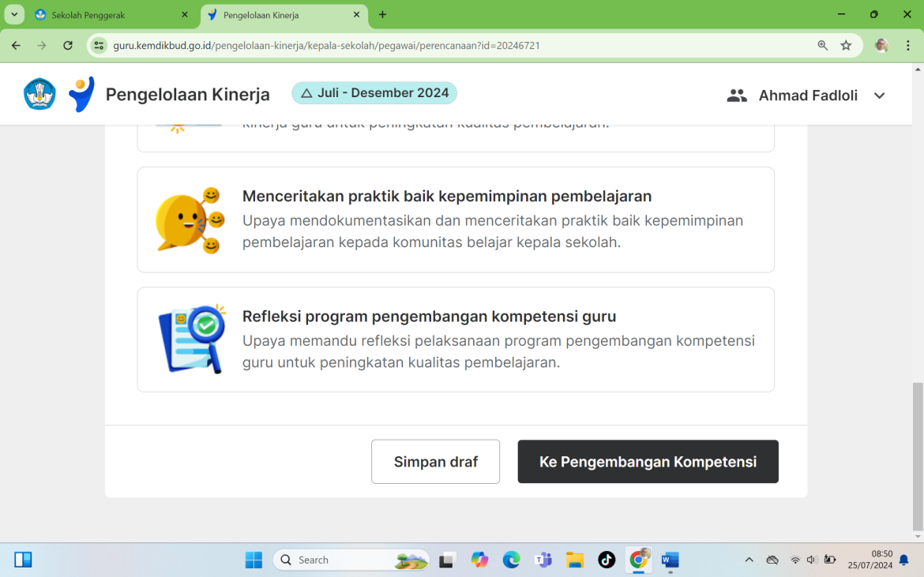
Task: Open Microsoft Teams from the taskbar
Action: [543, 560]
